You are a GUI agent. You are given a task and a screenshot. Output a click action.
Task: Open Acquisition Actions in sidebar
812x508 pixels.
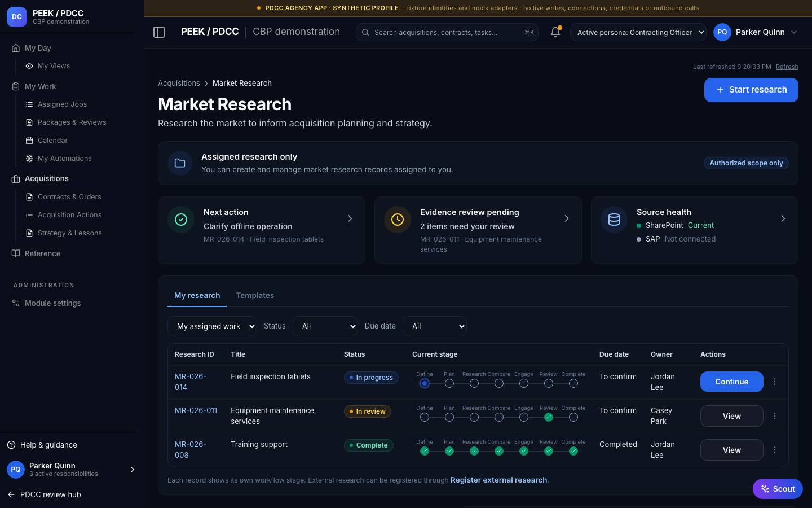[69, 215]
